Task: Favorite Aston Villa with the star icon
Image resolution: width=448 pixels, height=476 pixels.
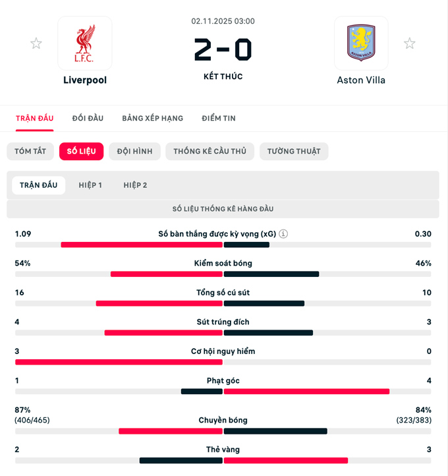Action: [x=410, y=44]
